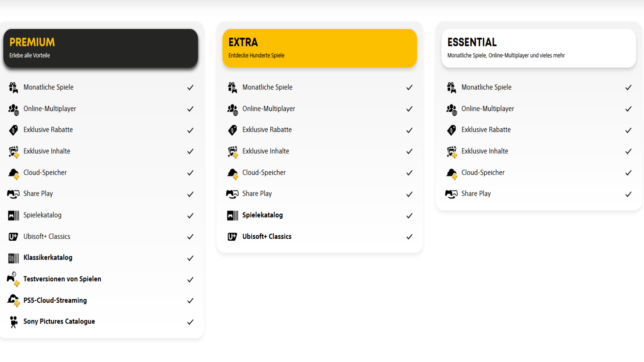Click the Sony Pictures Catalogue camera icon
Screen dimensions: 644x362
click(13, 322)
